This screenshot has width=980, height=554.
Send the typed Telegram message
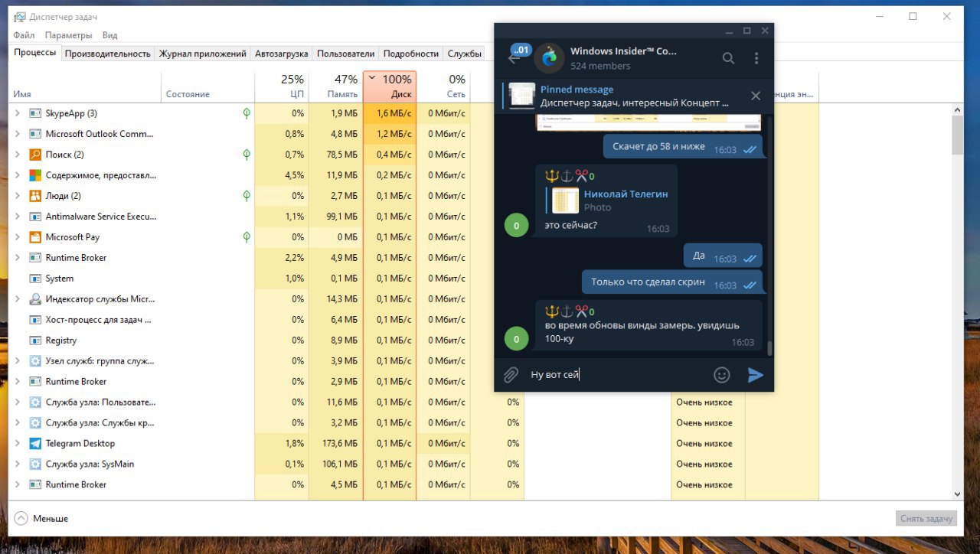coord(756,375)
